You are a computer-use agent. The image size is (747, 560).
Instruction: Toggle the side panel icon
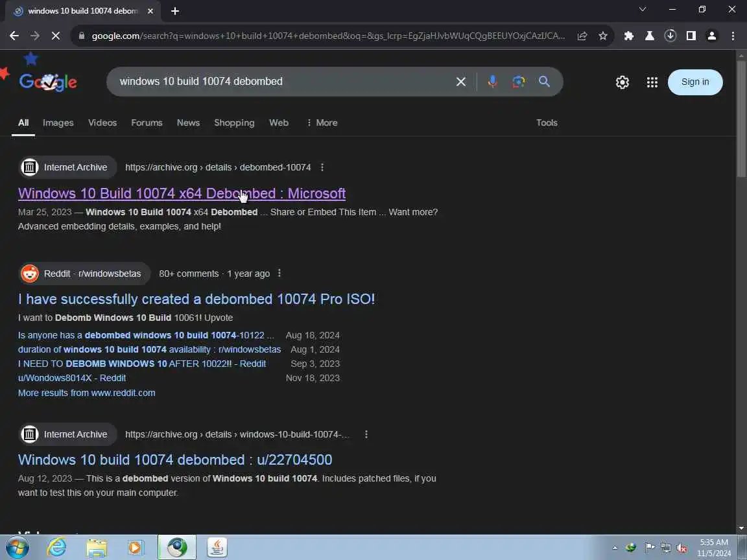(691, 36)
